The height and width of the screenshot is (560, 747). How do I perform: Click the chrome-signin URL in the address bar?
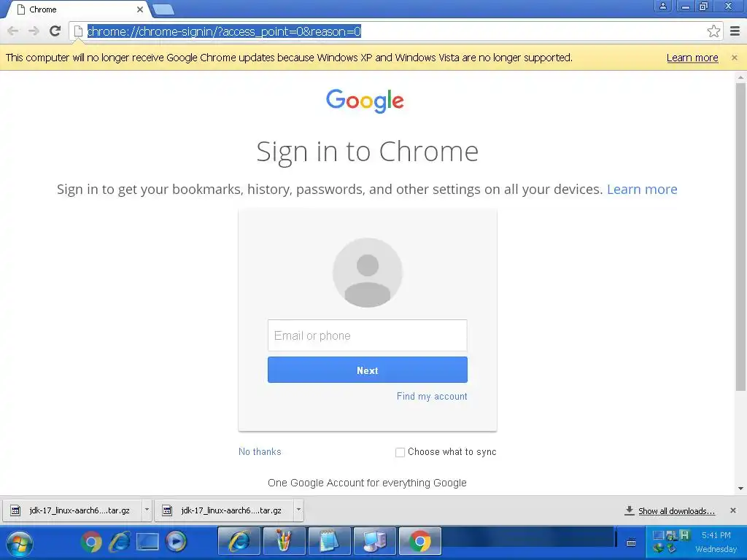(224, 31)
